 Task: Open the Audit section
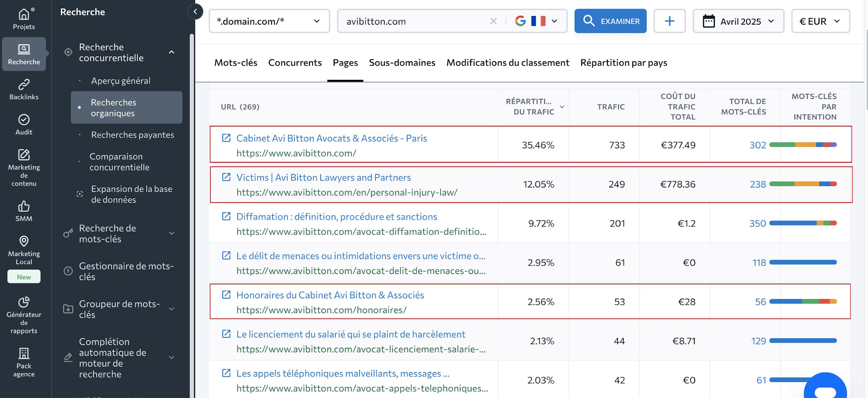tap(24, 124)
